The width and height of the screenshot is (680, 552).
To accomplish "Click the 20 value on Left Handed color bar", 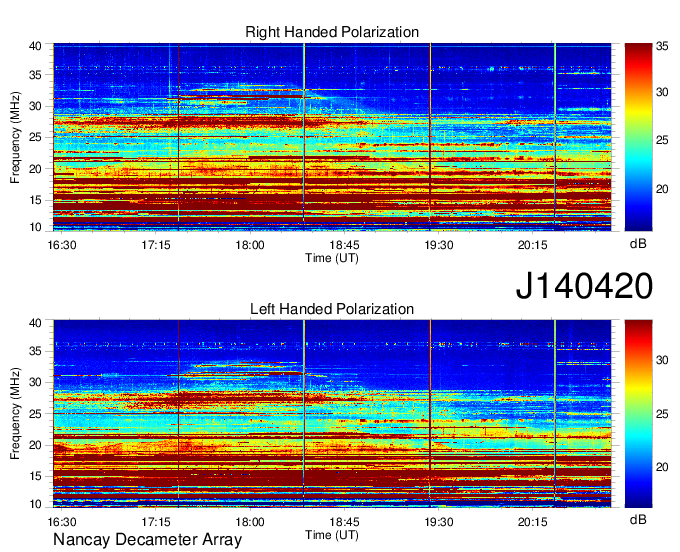I will pos(662,467).
